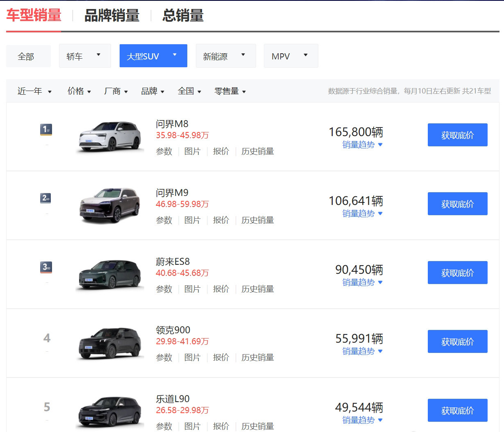Expand 销量趋势 for 问界M9
Screen dimensions: 504x432
(362, 214)
